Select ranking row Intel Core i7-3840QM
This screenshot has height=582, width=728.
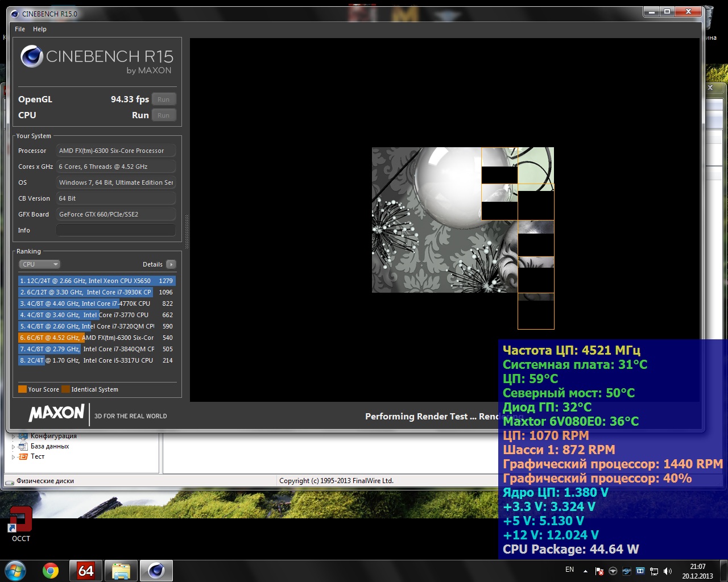coord(97,349)
